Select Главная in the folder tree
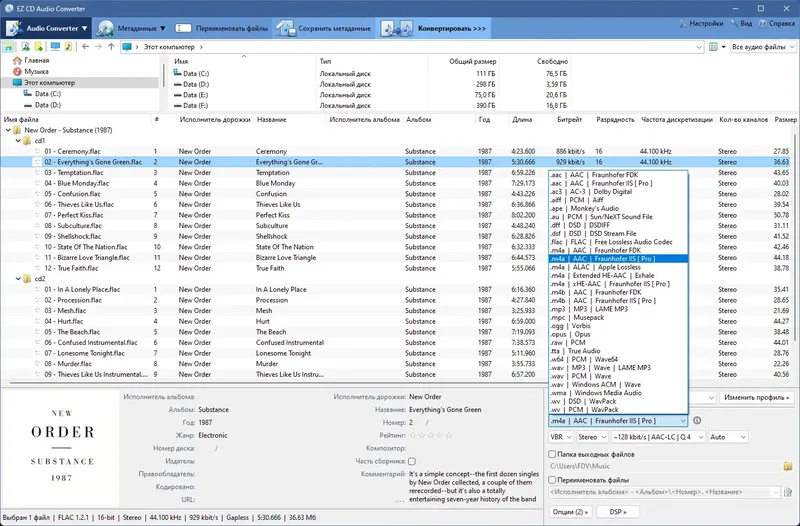The width and height of the screenshot is (800, 526). point(36,60)
